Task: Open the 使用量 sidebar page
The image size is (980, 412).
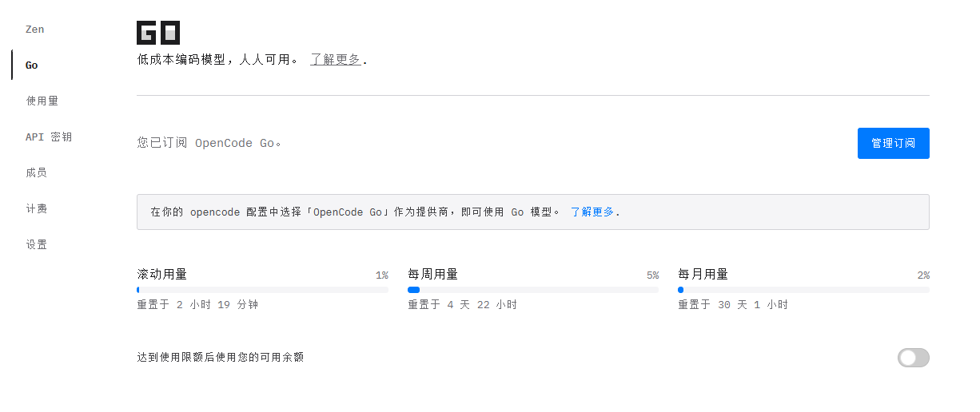Action: 42,101
